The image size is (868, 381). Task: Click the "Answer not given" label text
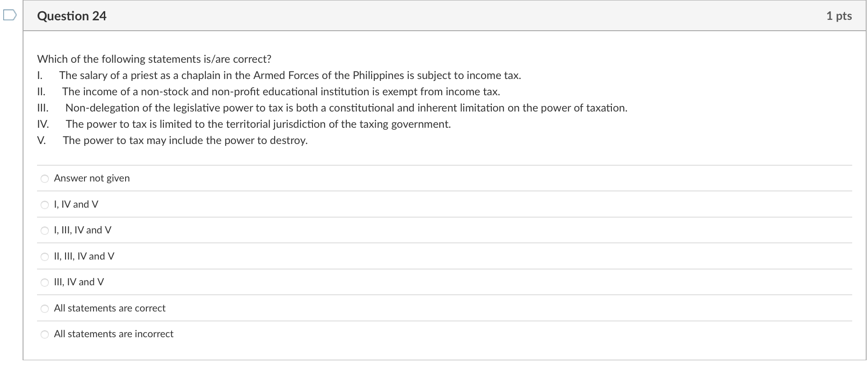coord(91,178)
